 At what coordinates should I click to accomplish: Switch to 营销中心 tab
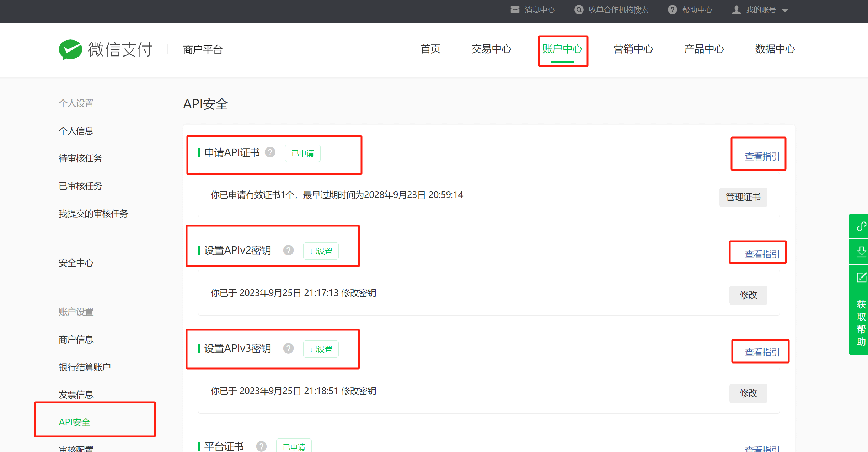[x=633, y=49]
